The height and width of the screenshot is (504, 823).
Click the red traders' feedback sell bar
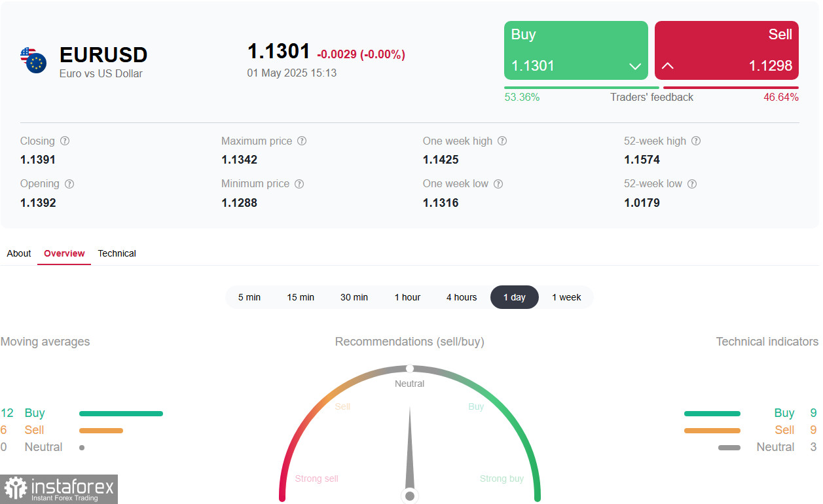731,88
